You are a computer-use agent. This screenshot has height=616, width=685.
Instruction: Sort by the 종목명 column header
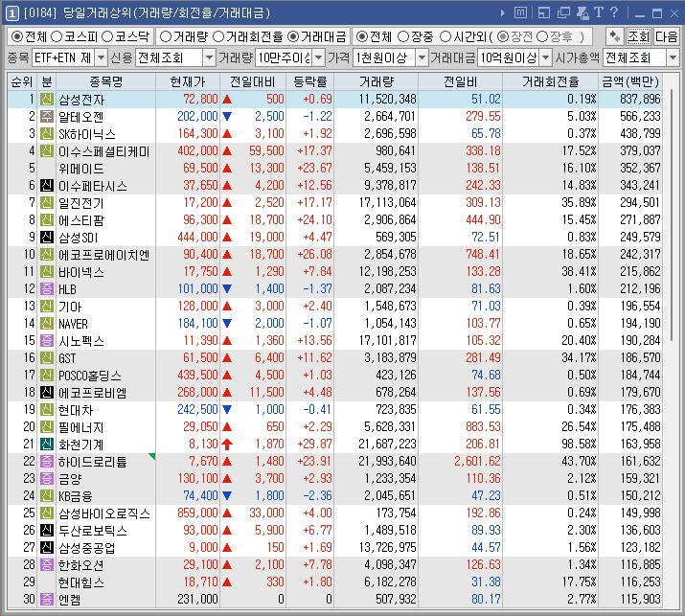pos(105,82)
